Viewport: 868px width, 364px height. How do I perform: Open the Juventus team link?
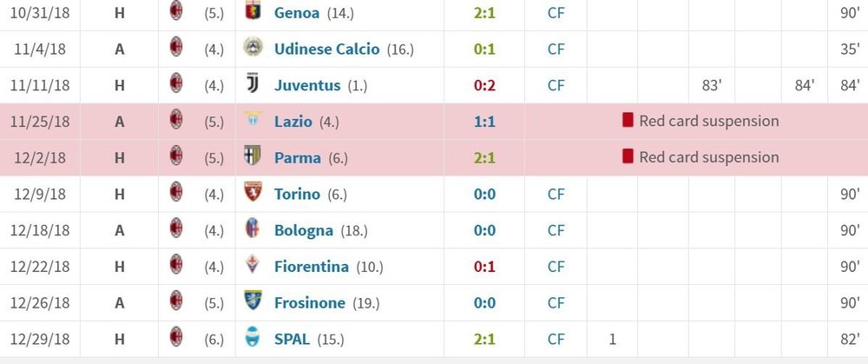(x=307, y=85)
